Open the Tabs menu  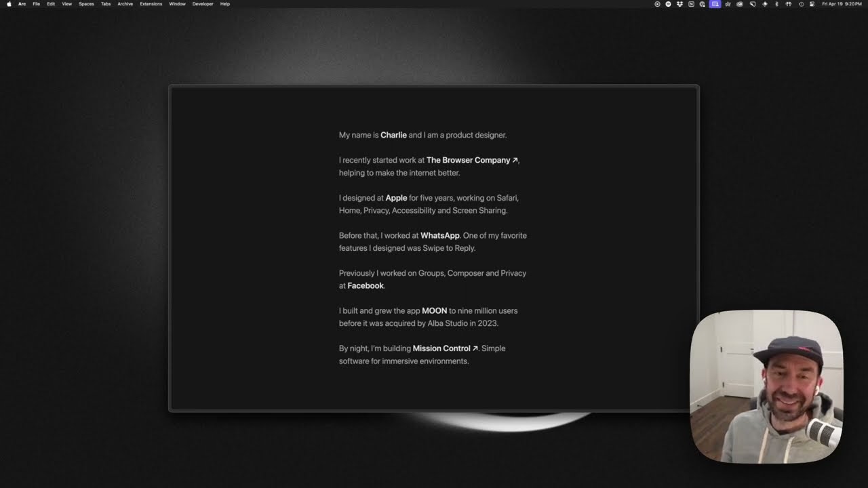(x=106, y=4)
